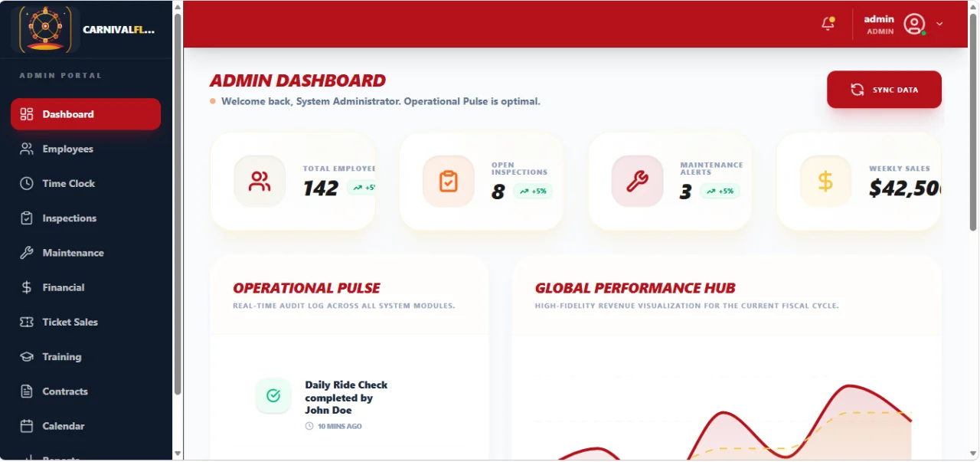Open the Time Clock page
The height and width of the screenshot is (462, 980).
[x=86, y=183]
